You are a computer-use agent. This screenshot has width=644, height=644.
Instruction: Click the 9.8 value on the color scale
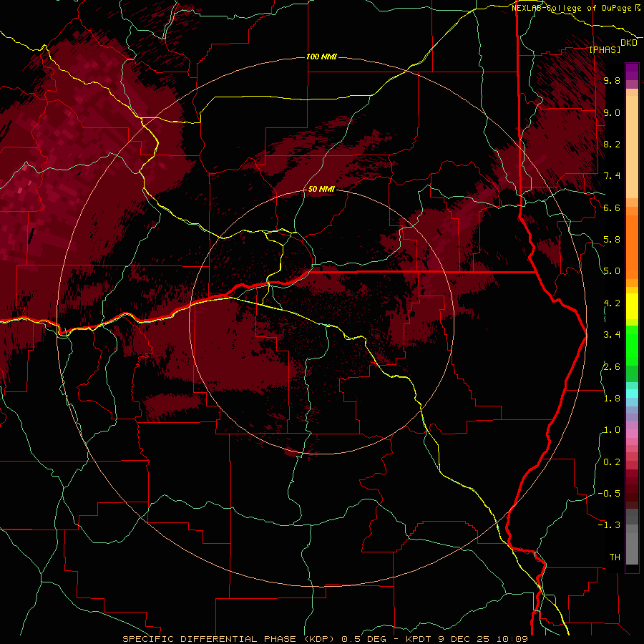click(612, 80)
